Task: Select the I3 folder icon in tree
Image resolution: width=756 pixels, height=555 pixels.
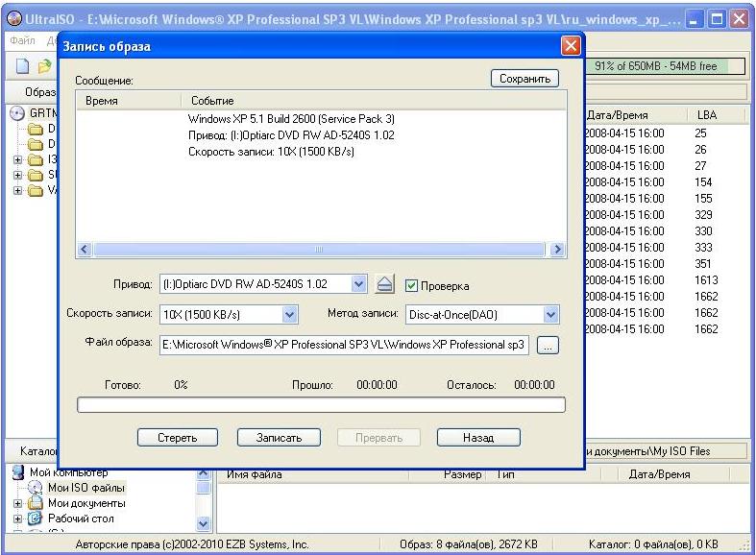Action: pyautogui.click(x=36, y=159)
